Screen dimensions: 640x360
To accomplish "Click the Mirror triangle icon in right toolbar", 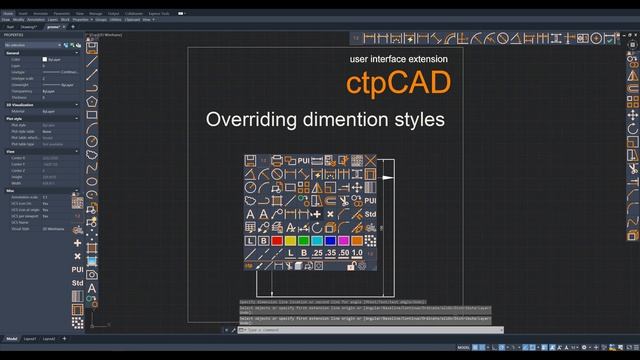I will pos(633,76).
